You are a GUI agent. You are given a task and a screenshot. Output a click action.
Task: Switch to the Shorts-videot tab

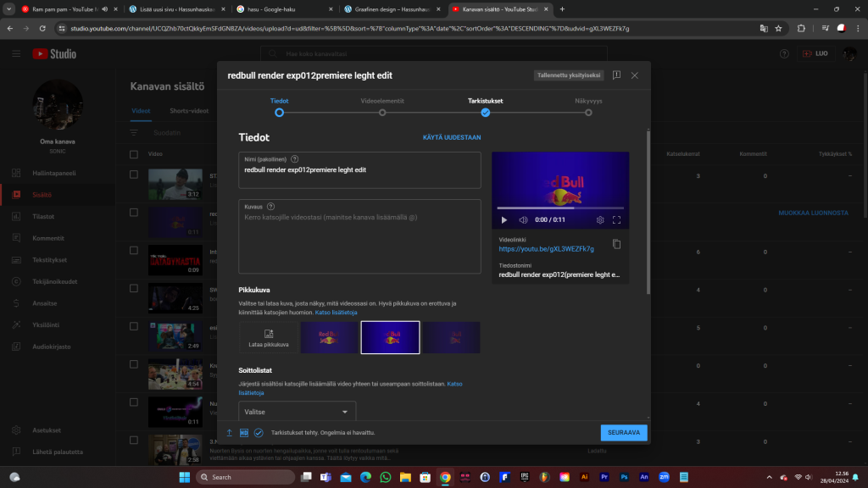pos(189,111)
